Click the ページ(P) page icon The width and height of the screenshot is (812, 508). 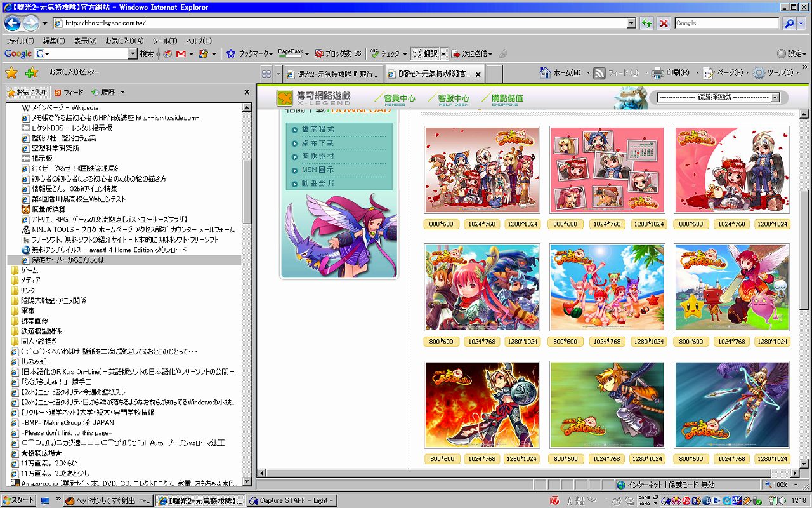[709, 72]
